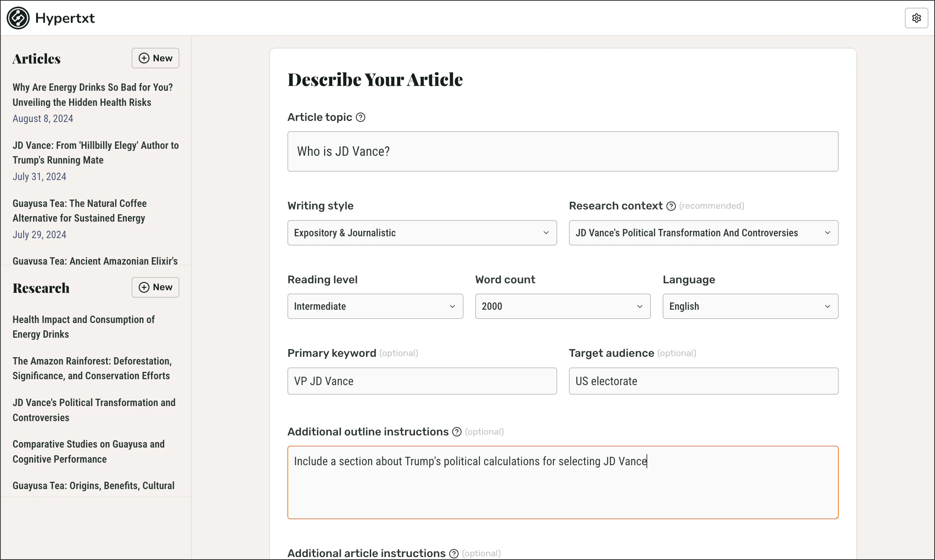Click the Article topic help icon
The image size is (935, 560).
pos(360,117)
